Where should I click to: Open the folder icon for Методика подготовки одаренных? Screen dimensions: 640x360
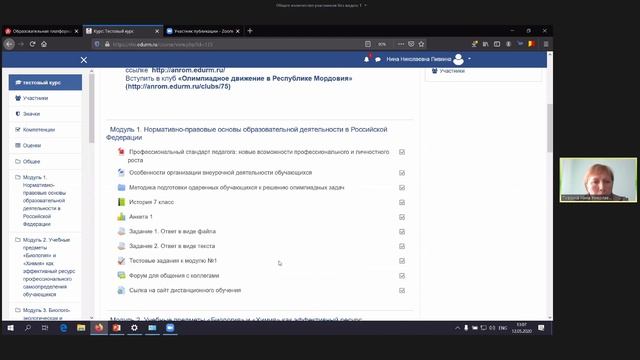coord(121,187)
